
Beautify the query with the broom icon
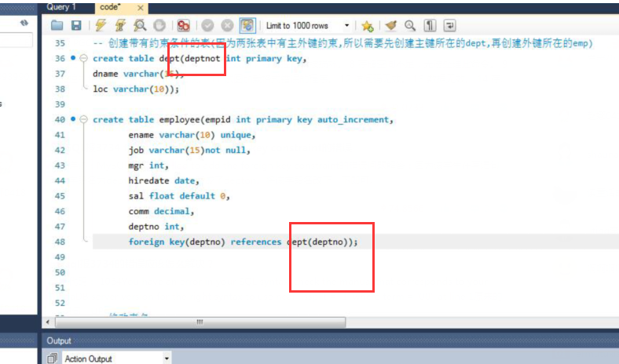[391, 26]
